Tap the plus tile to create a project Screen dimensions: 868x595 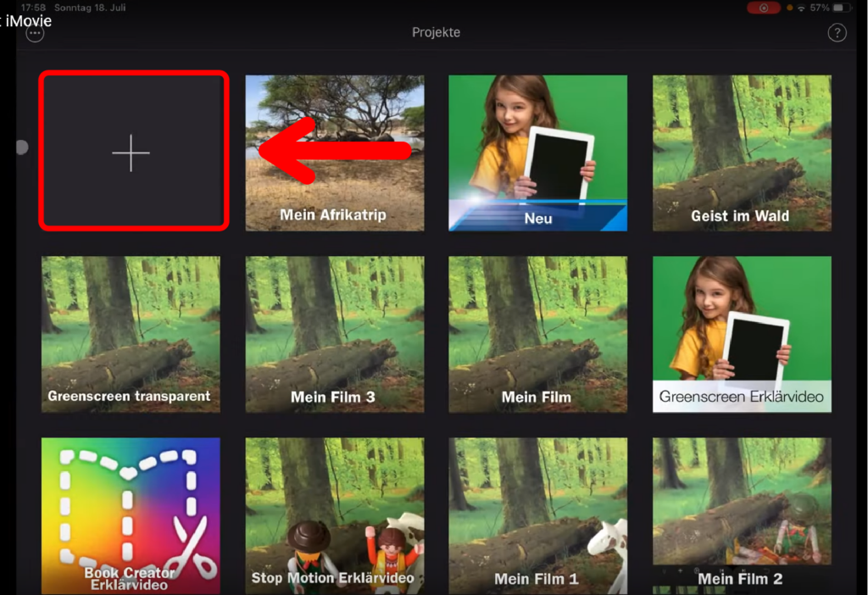[132, 152]
